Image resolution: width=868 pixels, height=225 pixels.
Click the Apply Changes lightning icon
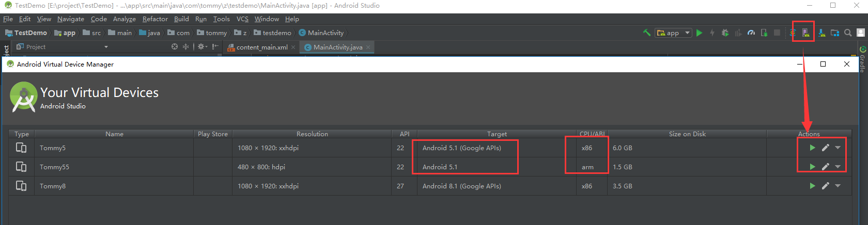[712, 33]
